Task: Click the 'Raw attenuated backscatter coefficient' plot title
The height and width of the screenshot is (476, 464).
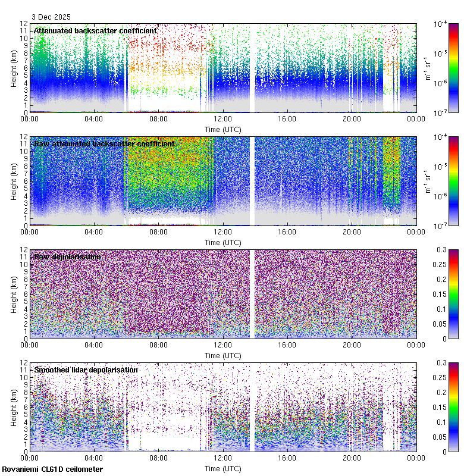Action: [x=104, y=143]
